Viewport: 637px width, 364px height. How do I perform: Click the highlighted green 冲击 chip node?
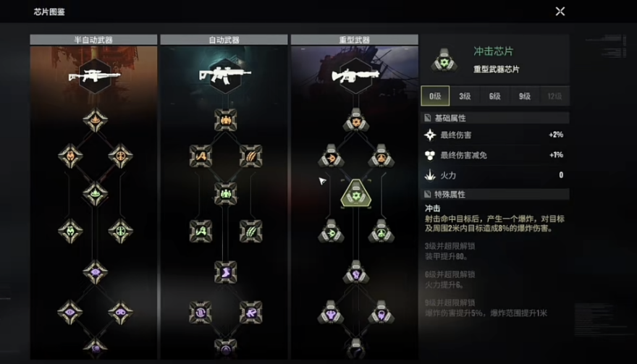point(356,194)
